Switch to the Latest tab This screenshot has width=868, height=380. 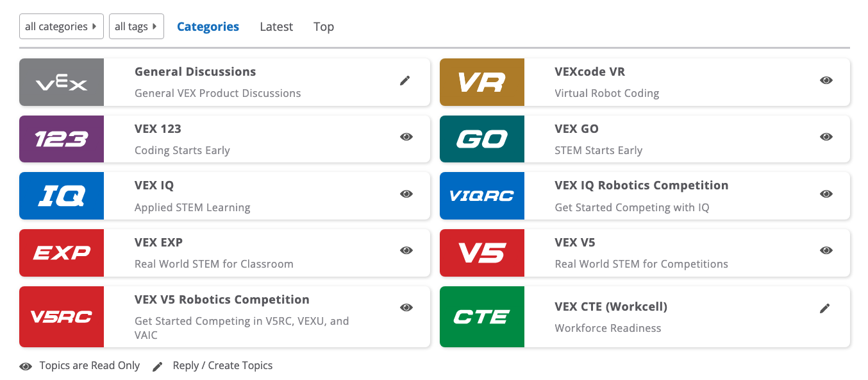276,26
